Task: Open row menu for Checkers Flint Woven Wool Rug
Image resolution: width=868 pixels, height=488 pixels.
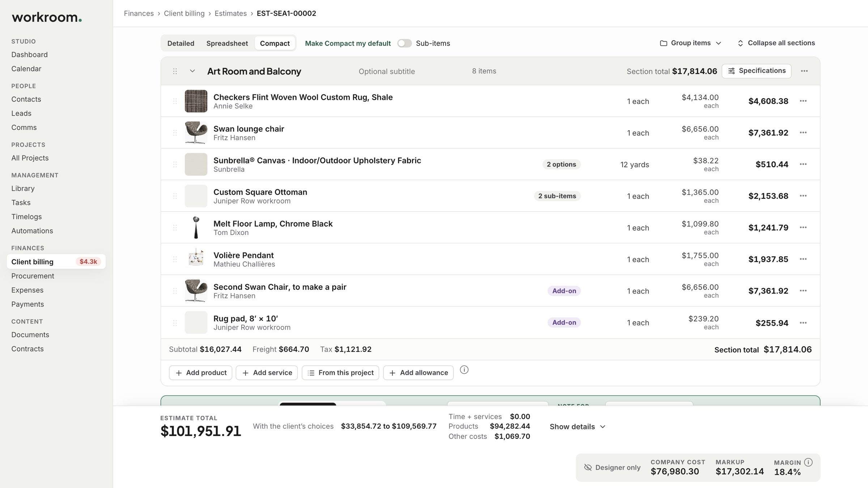Action: coord(803,101)
